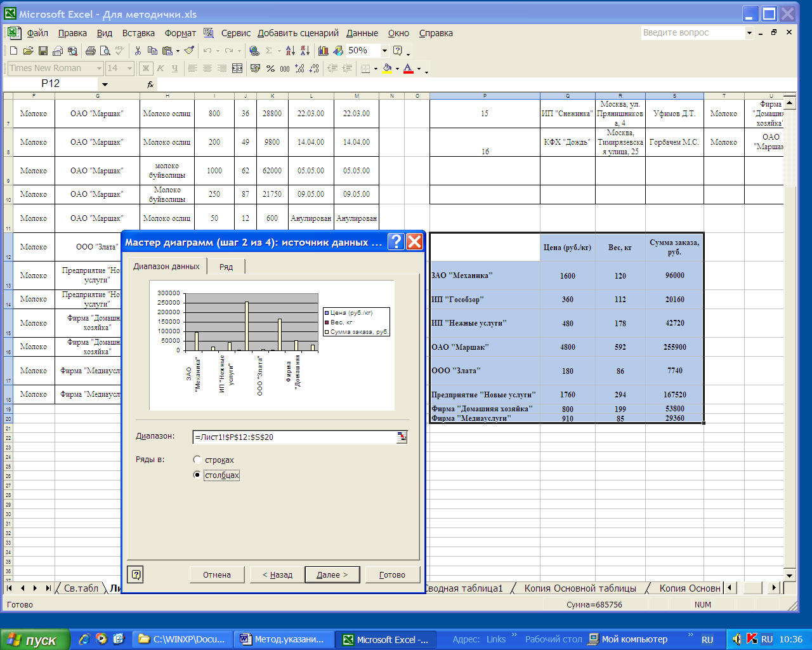
Task: Open the Times New Roman font dropdown
Action: pos(99,69)
